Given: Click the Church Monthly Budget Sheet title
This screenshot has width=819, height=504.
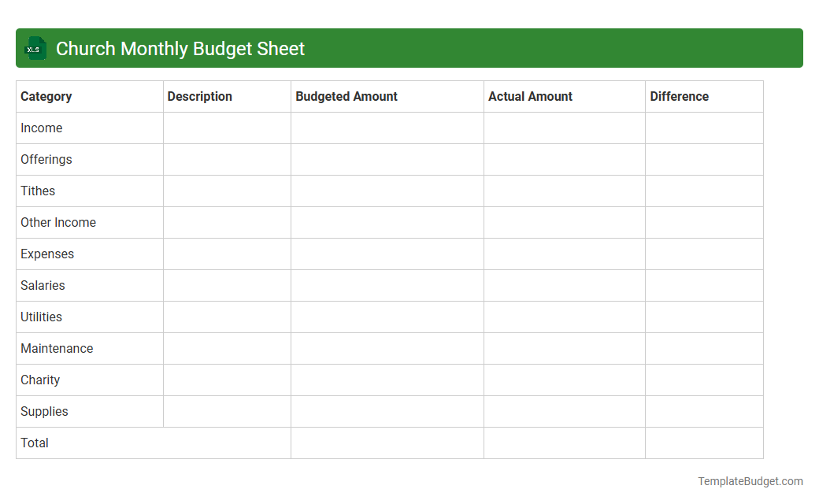Looking at the screenshot, I should 180,48.
